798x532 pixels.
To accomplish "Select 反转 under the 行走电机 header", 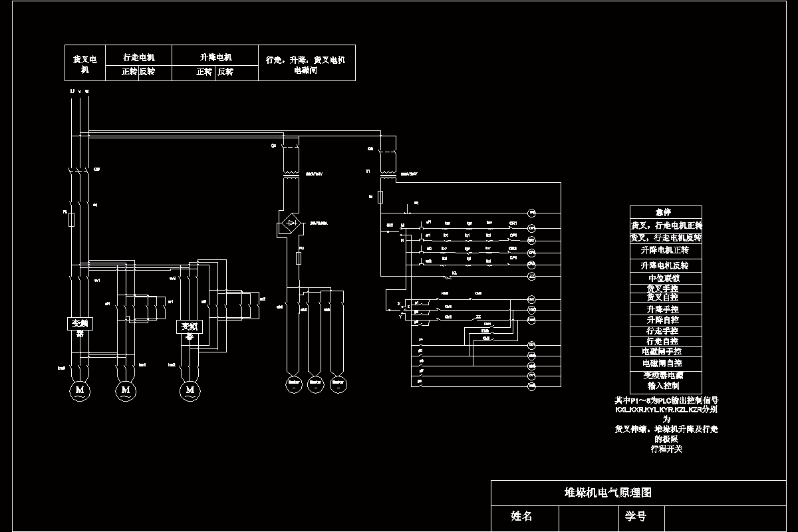I will [x=147, y=72].
